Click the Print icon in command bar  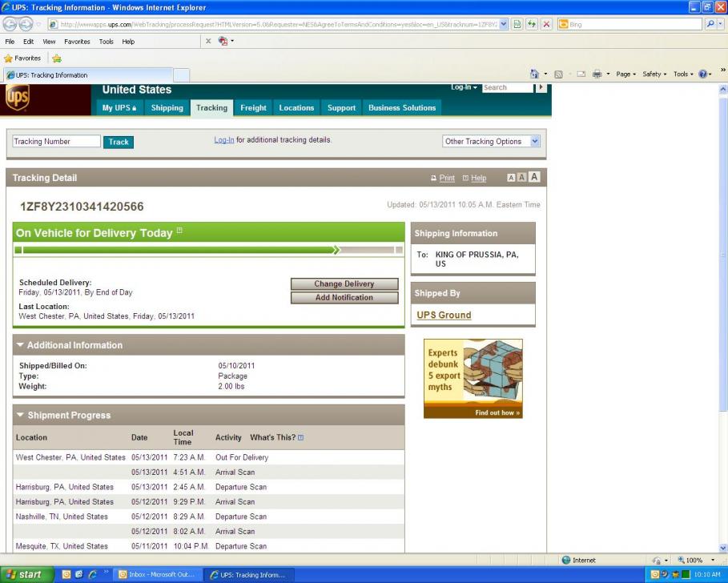pyautogui.click(x=597, y=74)
